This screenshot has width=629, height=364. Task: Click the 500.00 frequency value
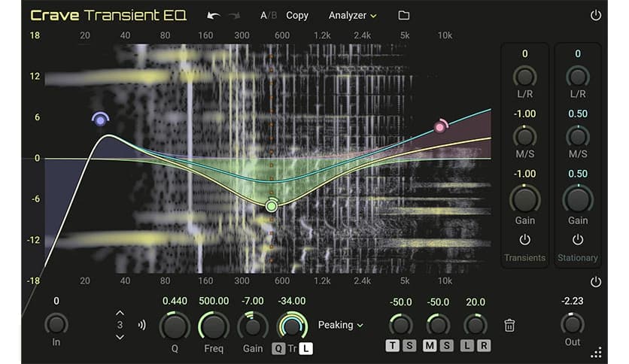click(x=214, y=301)
